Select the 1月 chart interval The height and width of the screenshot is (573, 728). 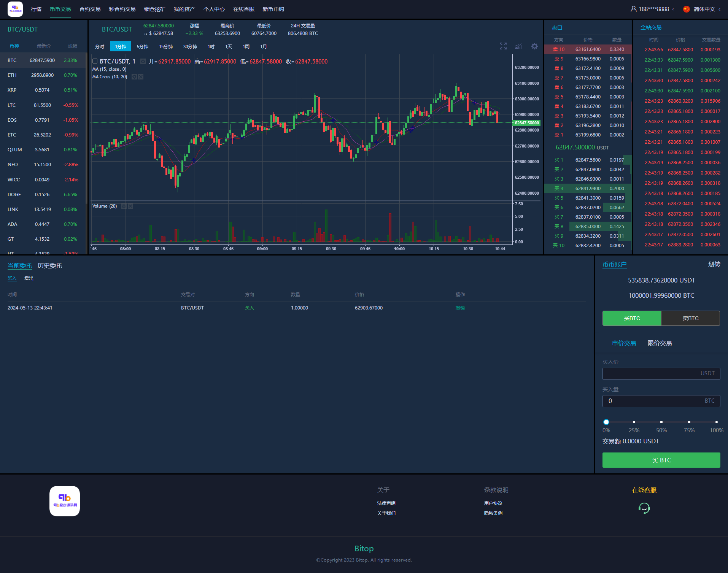point(264,46)
